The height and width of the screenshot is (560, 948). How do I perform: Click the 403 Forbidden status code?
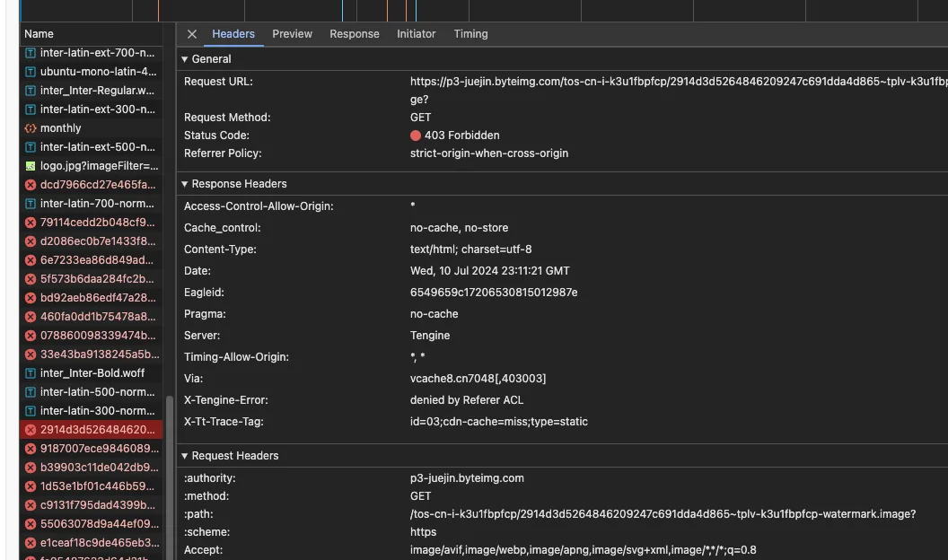(x=462, y=136)
